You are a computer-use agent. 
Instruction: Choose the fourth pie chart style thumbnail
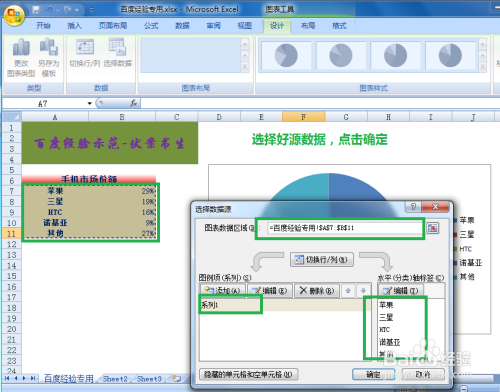pos(450,55)
